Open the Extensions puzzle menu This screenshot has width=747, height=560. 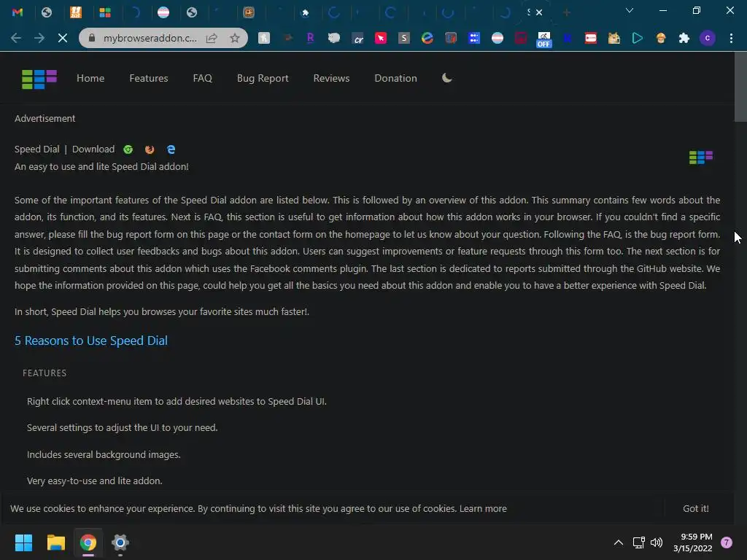pos(684,38)
